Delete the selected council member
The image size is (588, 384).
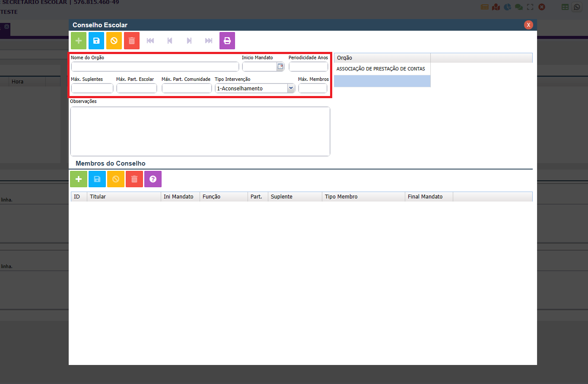coord(134,179)
